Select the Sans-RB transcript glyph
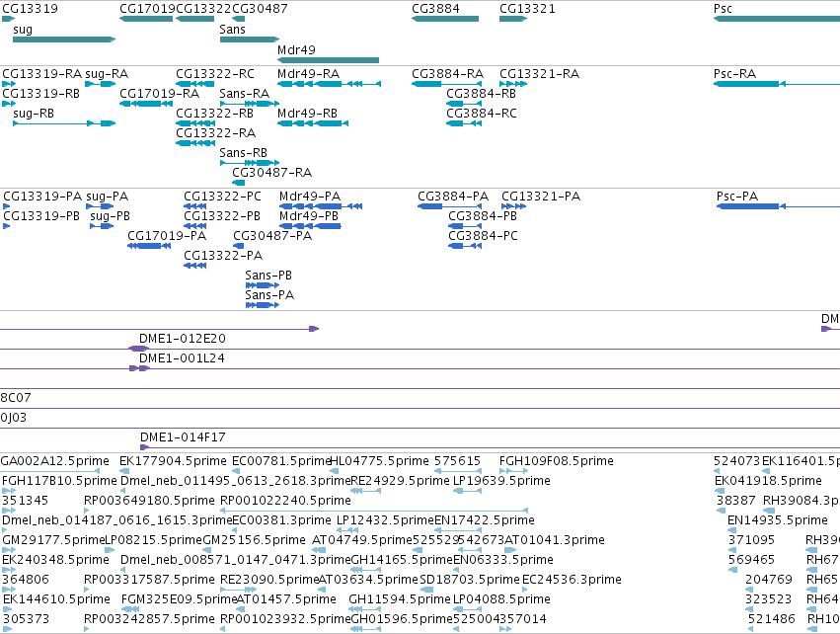The height and width of the screenshot is (634, 840). coord(250,163)
